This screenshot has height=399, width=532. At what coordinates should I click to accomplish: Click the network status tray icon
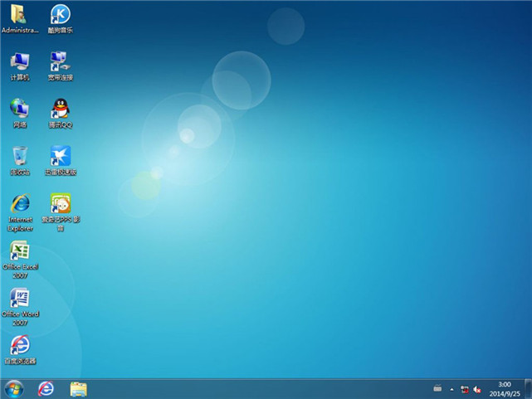coord(465,390)
